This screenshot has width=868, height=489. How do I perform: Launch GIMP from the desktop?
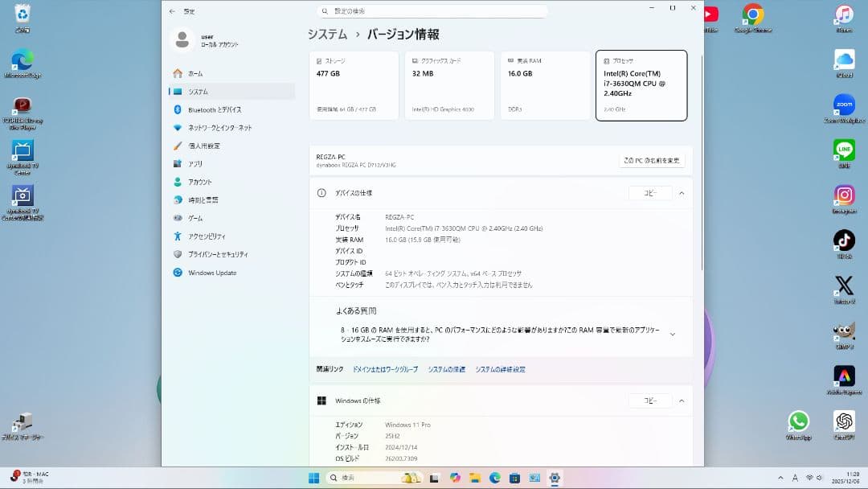(843, 330)
